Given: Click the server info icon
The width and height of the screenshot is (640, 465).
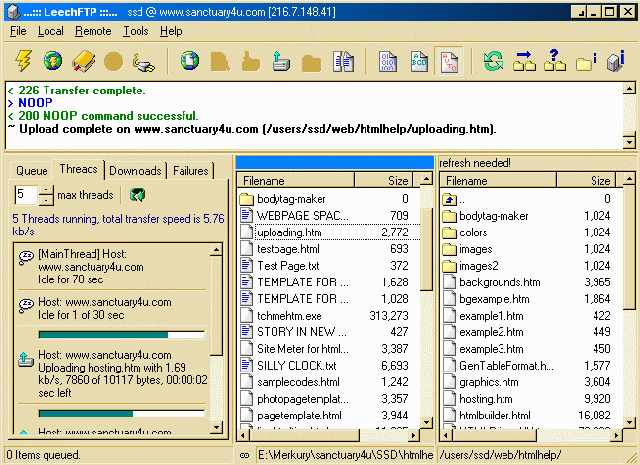Looking at the screenshot, I should [x=616, y=61].
